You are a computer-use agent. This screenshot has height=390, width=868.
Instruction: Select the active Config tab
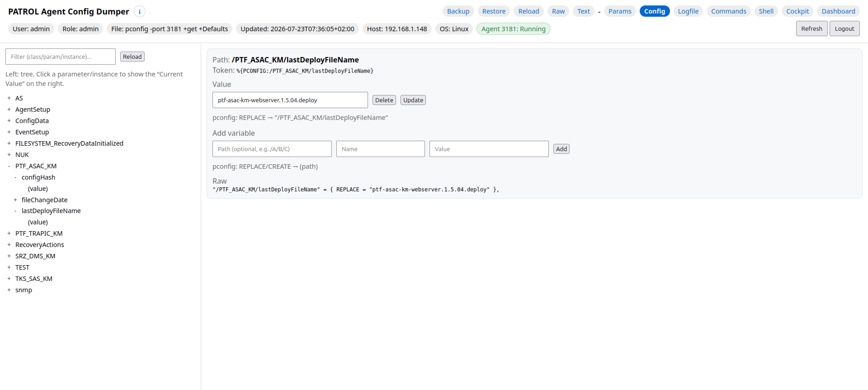point(654,11)
